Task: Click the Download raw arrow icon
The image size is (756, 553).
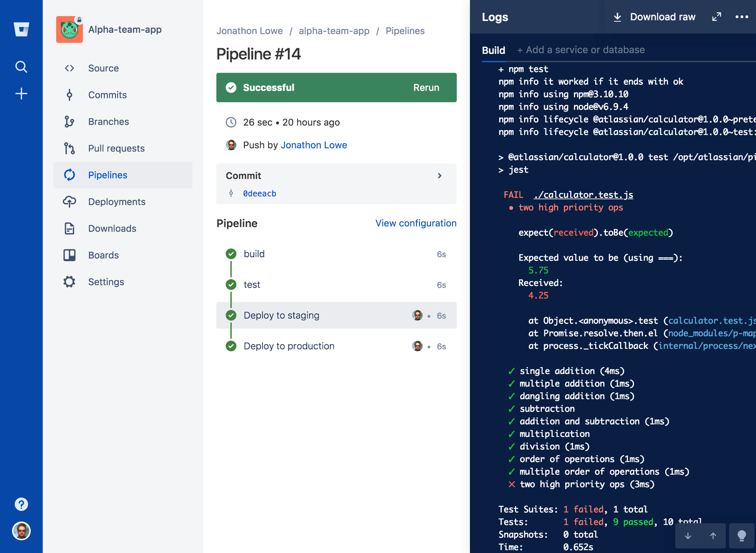Action: pos(617,17)
